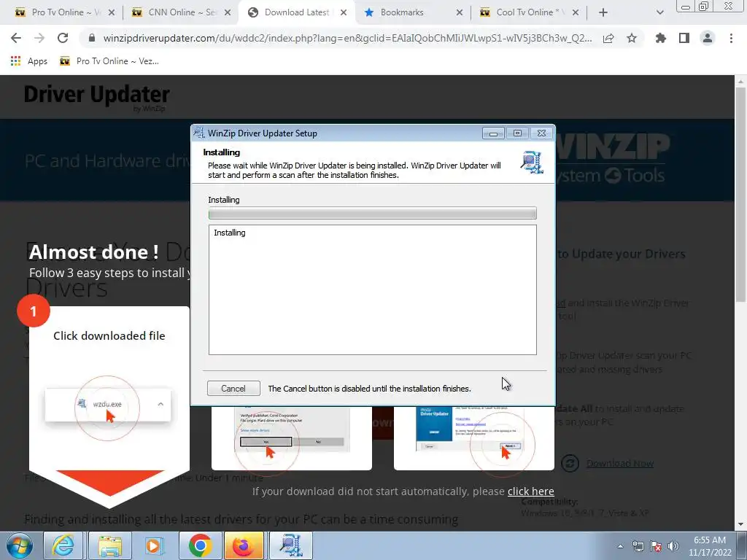Click the network tray icon
This screenshot has width=747, height=560.
638,546
